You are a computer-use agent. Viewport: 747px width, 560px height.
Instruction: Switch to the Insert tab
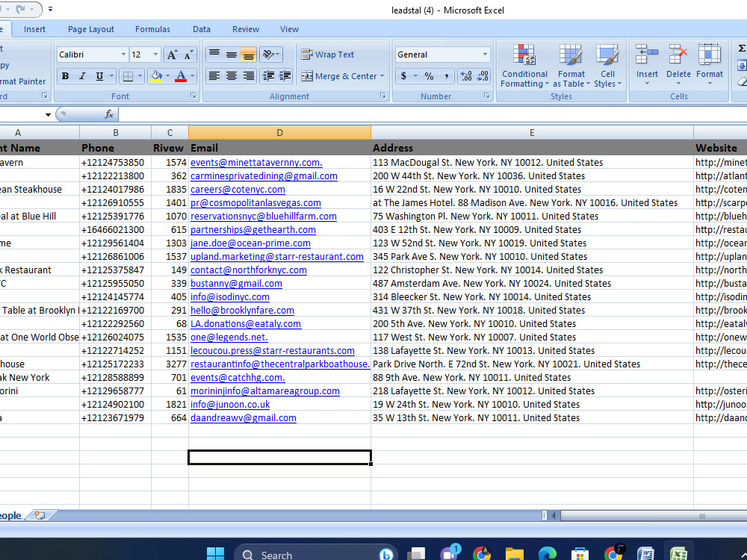click(x=35, y=29)
